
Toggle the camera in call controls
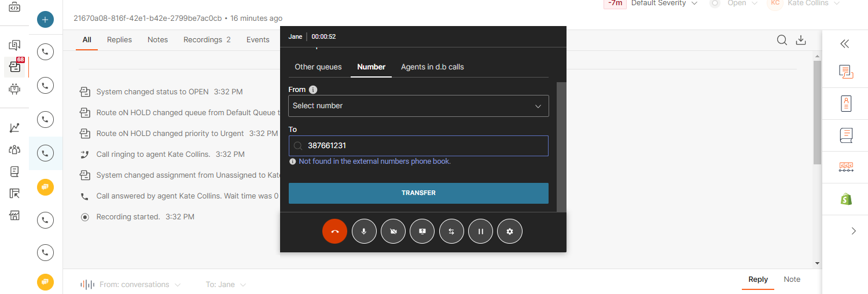click(x=393, y=231)
